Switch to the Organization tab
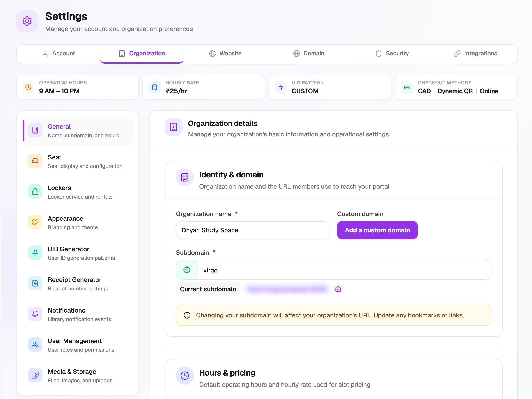This screenshot has height=399, width=532. [142, 54]
